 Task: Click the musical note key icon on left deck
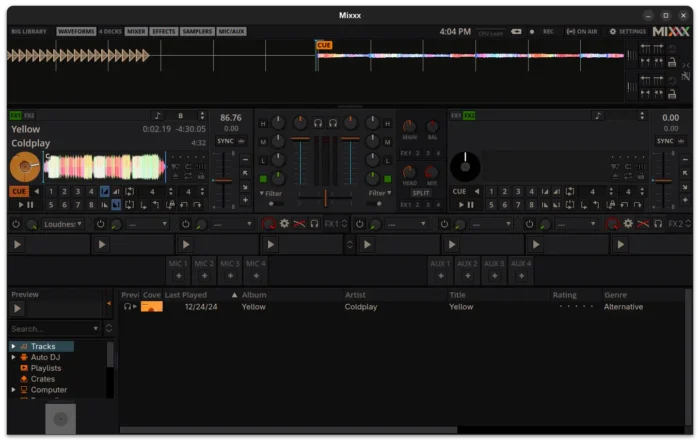pos(157,116)
